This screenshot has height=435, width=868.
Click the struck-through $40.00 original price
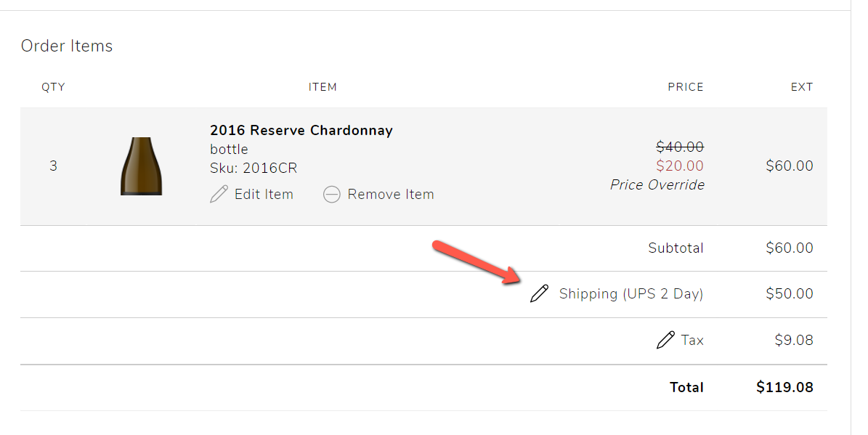click(680, 146)
